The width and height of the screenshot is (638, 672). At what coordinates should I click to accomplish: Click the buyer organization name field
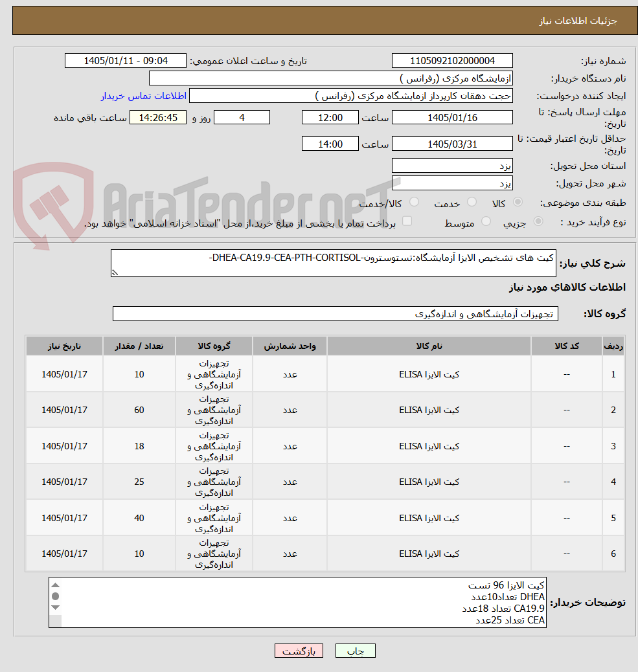[x=330, y=78]
